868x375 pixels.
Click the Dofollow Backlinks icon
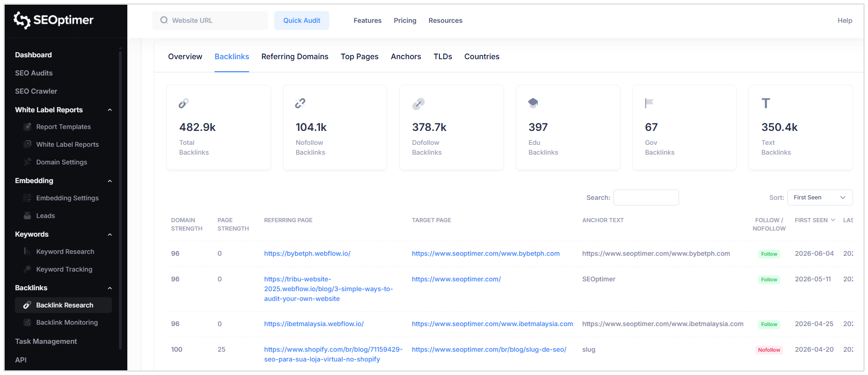point(418,103)
